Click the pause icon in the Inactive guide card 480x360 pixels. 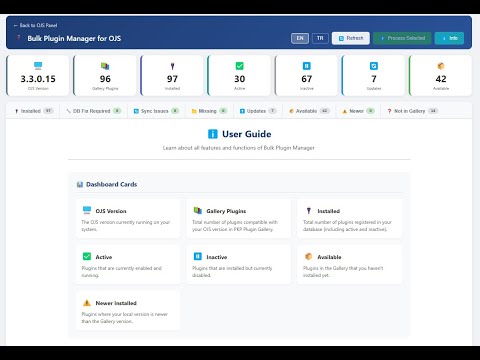tap(198, 256)
